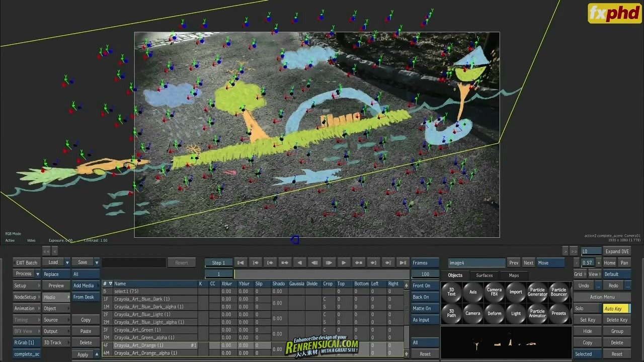Screen dimensions: 644x362
Task: Click the object preview thumbnail
Action: pyautogui.click(x=506, y=343)
